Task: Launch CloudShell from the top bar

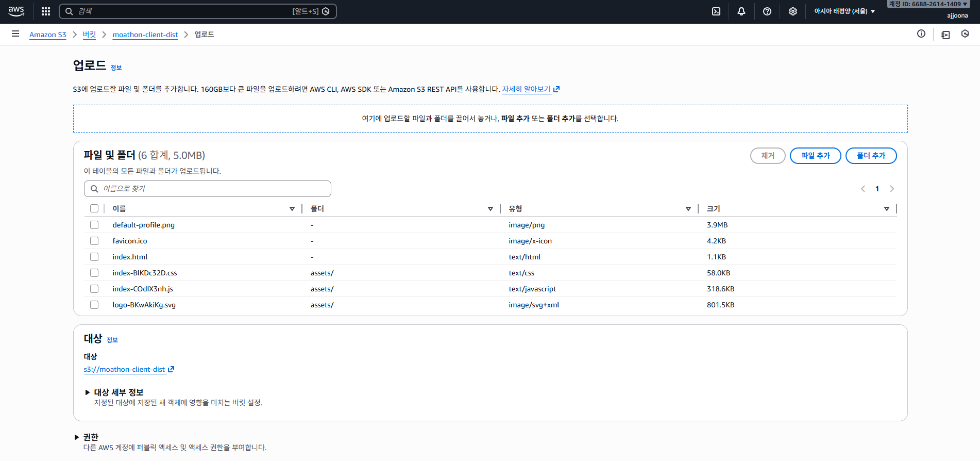Action: coord(716,11)
